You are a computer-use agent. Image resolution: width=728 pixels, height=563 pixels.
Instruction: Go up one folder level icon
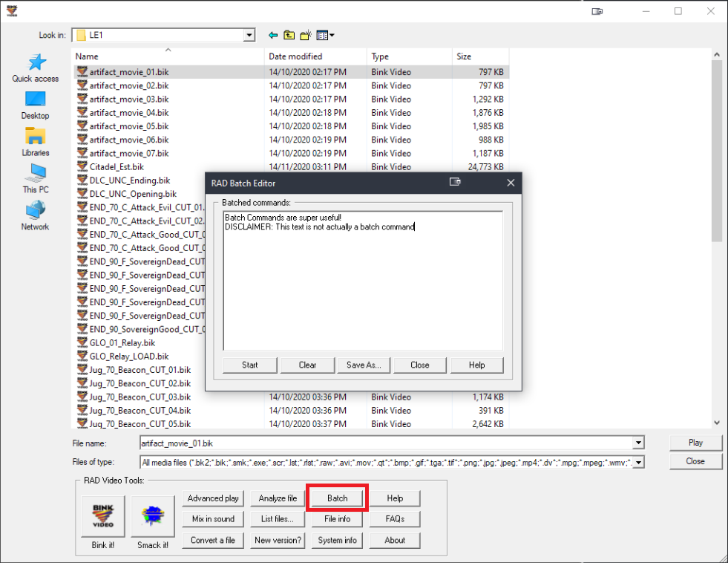(x=289, y=36)
